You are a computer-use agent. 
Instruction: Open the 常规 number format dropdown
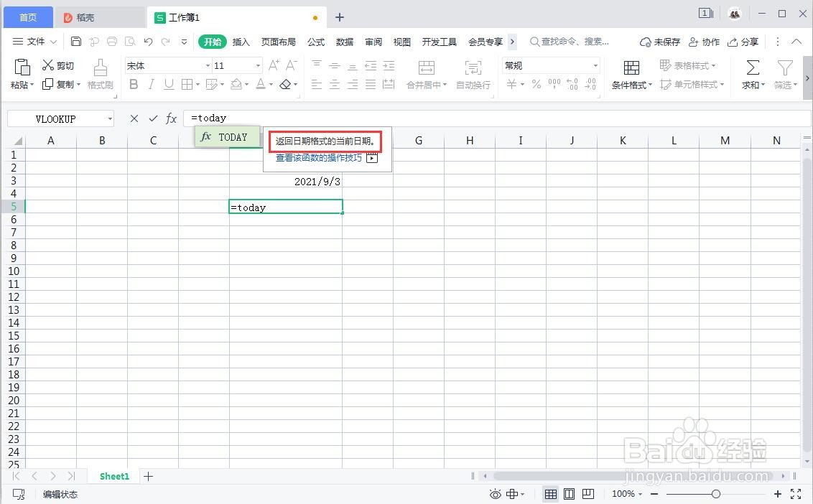click(549, 65)
